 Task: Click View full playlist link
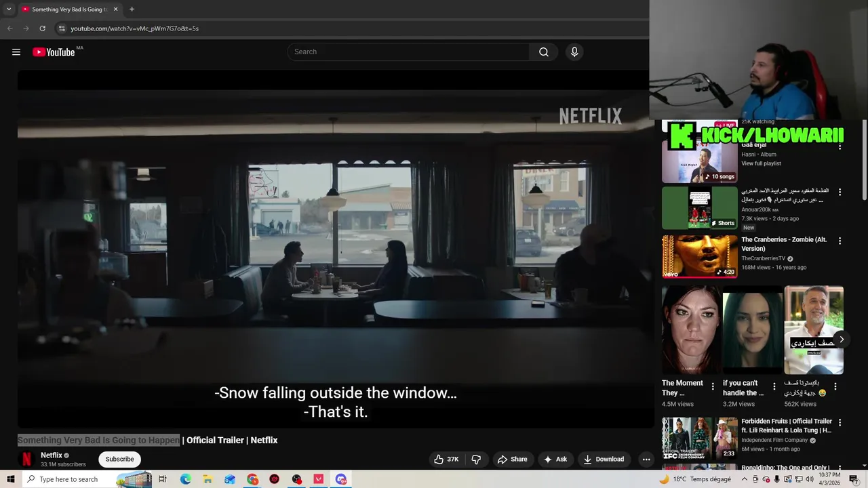(x=761, y=164)
